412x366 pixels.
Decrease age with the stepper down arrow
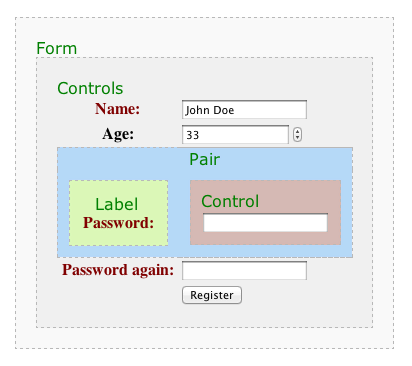tap(298, 138)
